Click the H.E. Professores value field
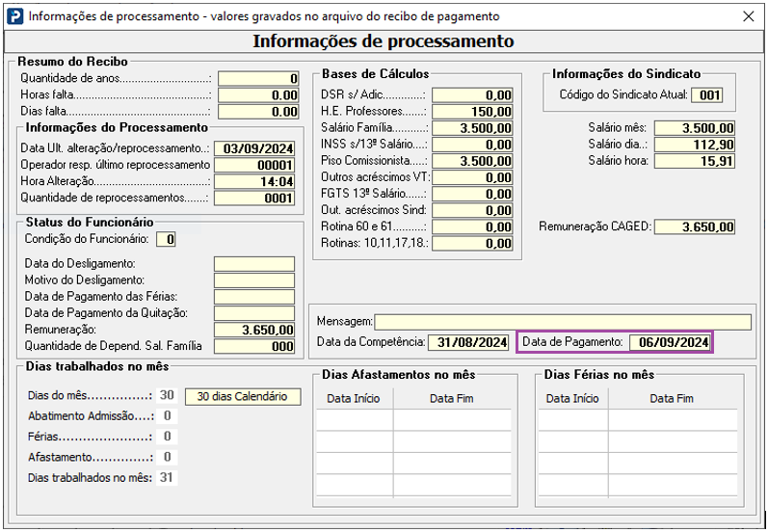The width and height of the screenshot is (768, 532). 472,112
